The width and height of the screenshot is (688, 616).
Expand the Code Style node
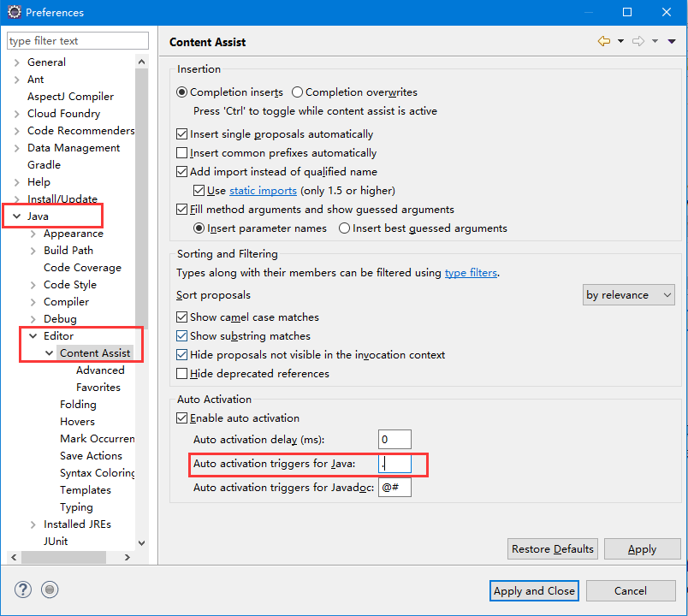coord(33,285)
